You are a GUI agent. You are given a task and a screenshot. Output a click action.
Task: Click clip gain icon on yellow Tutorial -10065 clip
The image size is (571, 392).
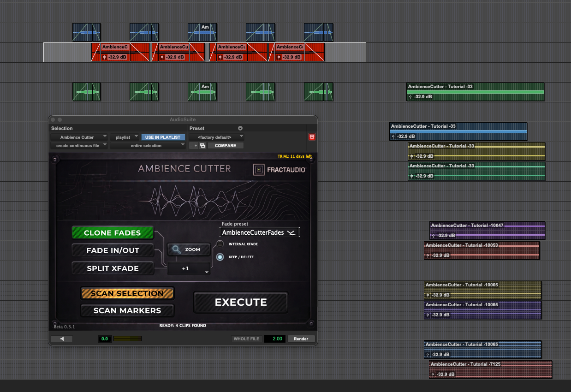428,295
